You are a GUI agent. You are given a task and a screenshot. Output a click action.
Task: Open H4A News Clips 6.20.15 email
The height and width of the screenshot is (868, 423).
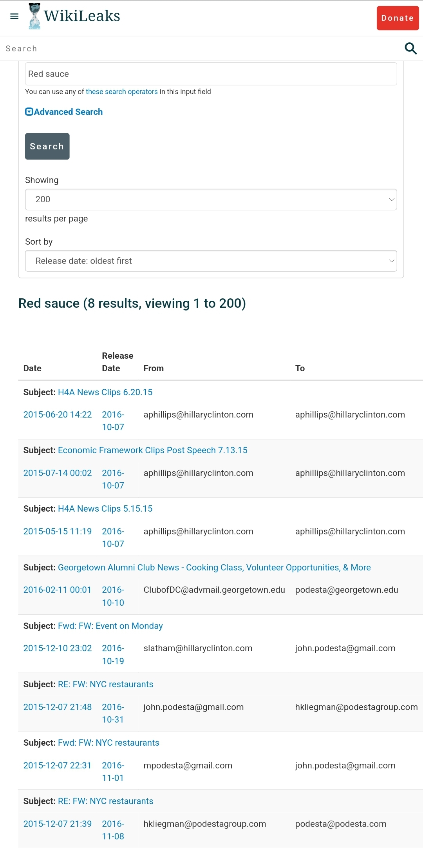pyautogui.click(x=105, y=392)
